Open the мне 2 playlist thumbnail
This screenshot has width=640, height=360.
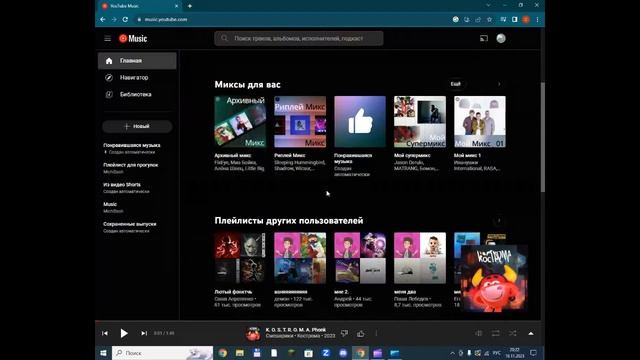pyautogui.click(x=360, y=258)
